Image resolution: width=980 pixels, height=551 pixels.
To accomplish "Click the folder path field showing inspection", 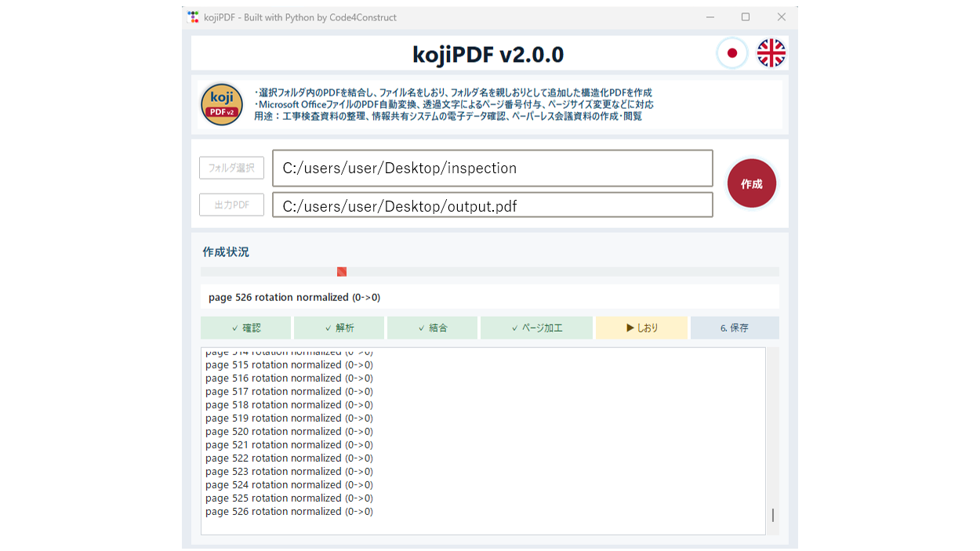I will click(492, 168).
